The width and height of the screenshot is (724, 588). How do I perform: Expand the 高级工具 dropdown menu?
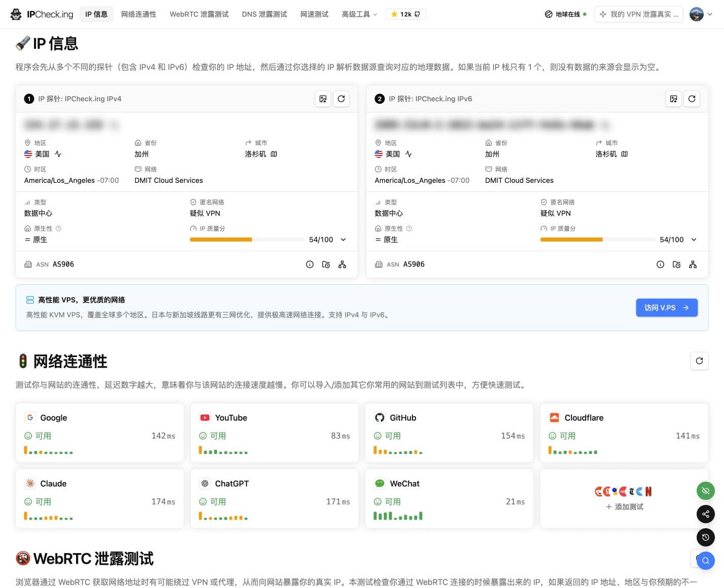click(359, 14)
